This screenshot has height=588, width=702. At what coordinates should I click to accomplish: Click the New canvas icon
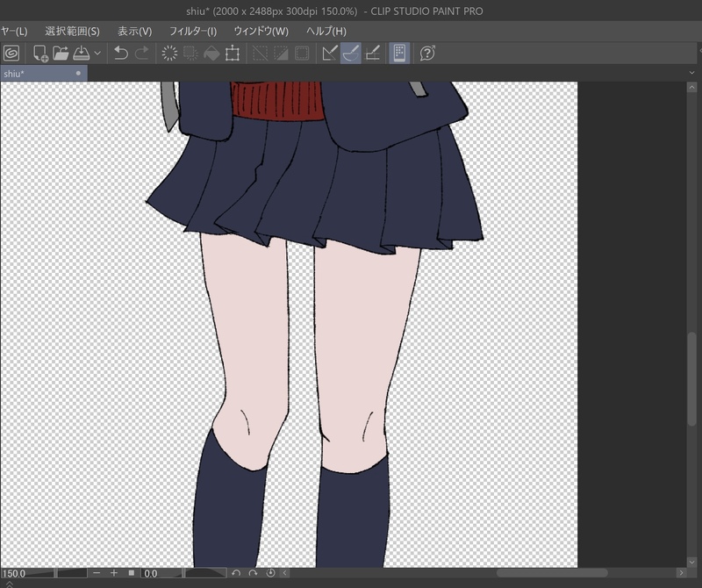40,54
